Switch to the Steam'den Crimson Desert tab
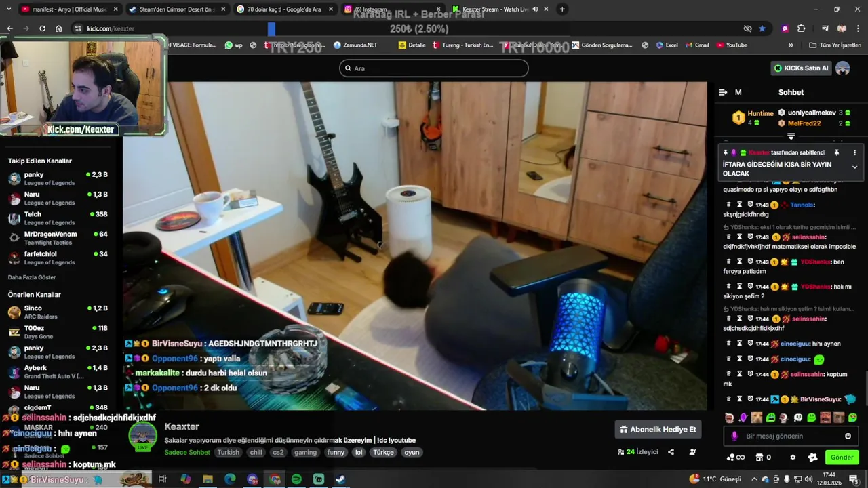The image size is (868, 488). [x=176, y=9]
